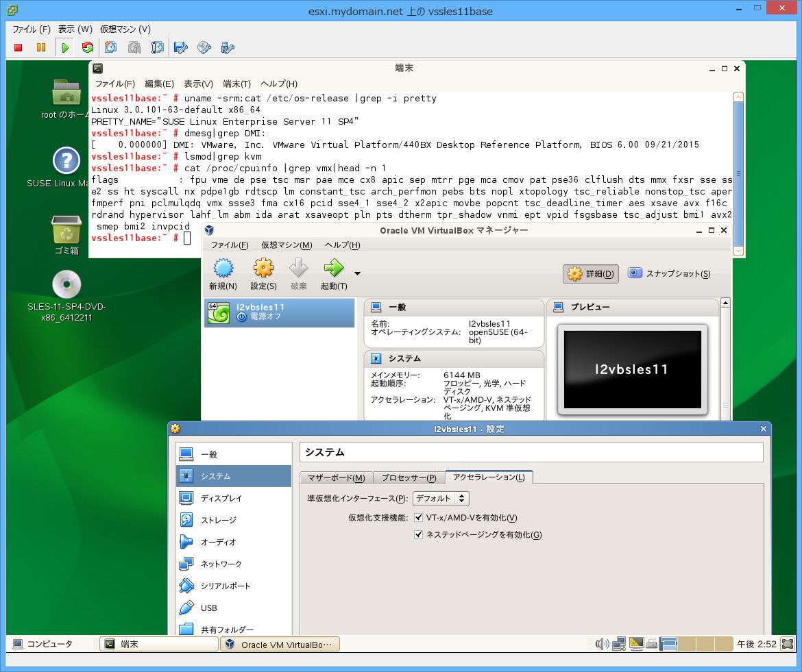Click the reset VM circular arrows icon

[88, 47]
